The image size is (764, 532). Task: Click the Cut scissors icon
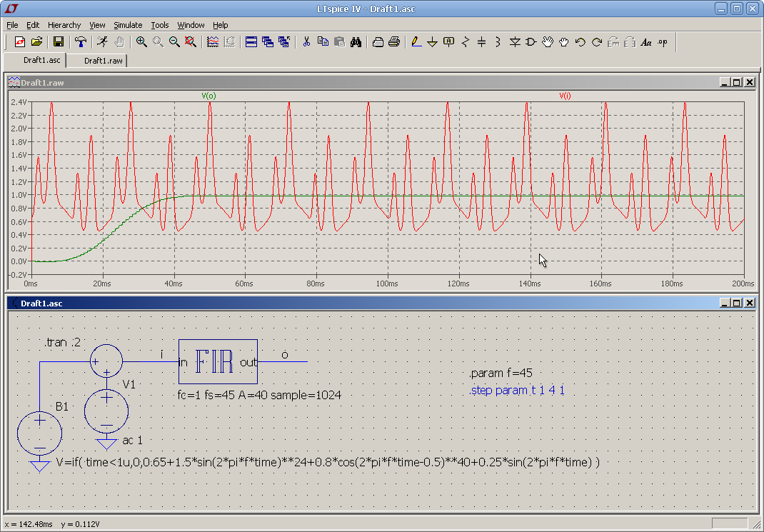click(306, 42)
